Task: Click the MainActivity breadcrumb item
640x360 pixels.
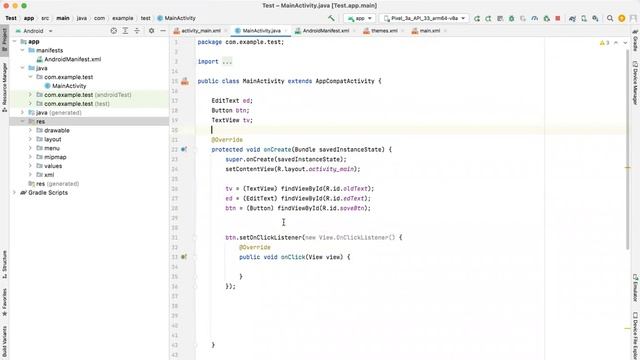Action: click(x=176, y=18)
